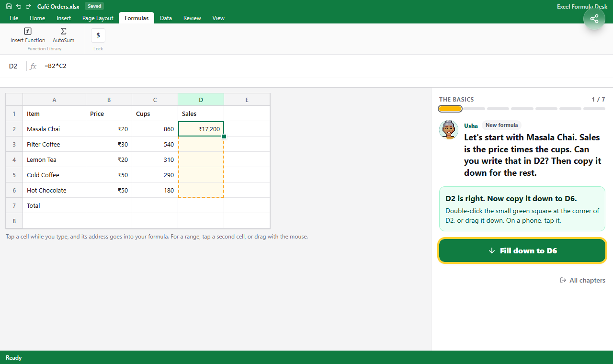Click the Lemon Tea cell
The height and width of the screenshot is (364, 613).
[55, 159]
